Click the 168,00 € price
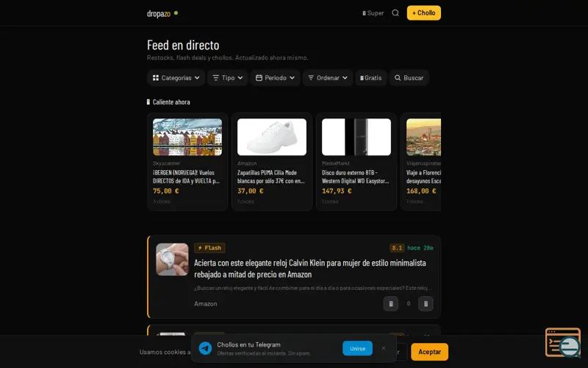588x368 pixels. (421, 191)
